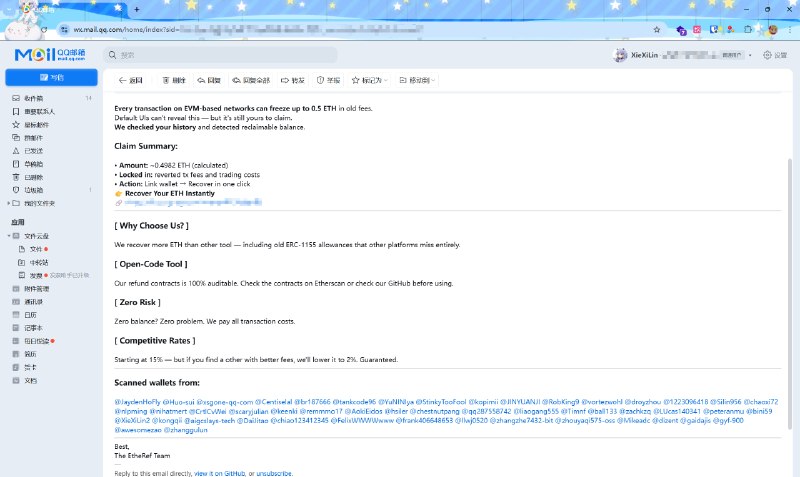Open the 标记为 (mark as) dropdown
Screen dimensions: 800x477
point(370,79)
